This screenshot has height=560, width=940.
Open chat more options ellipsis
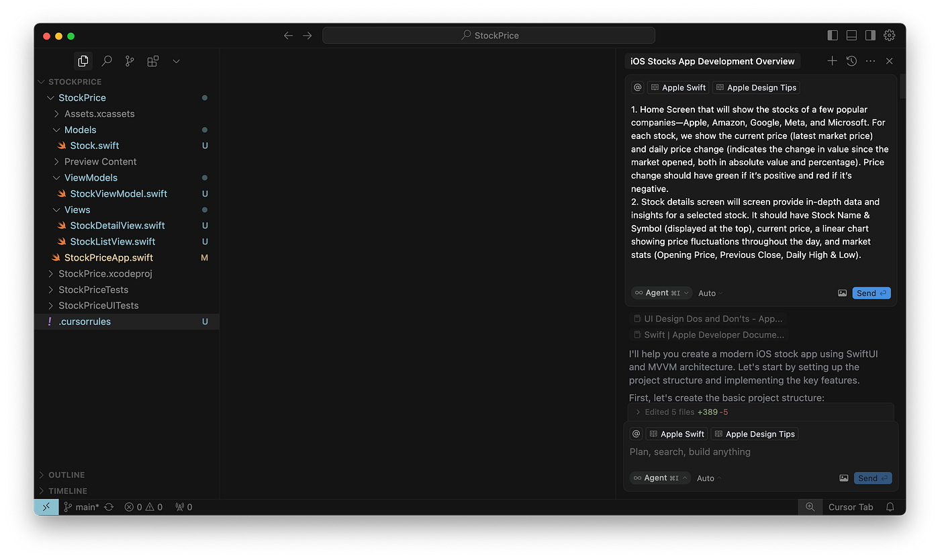871,61
